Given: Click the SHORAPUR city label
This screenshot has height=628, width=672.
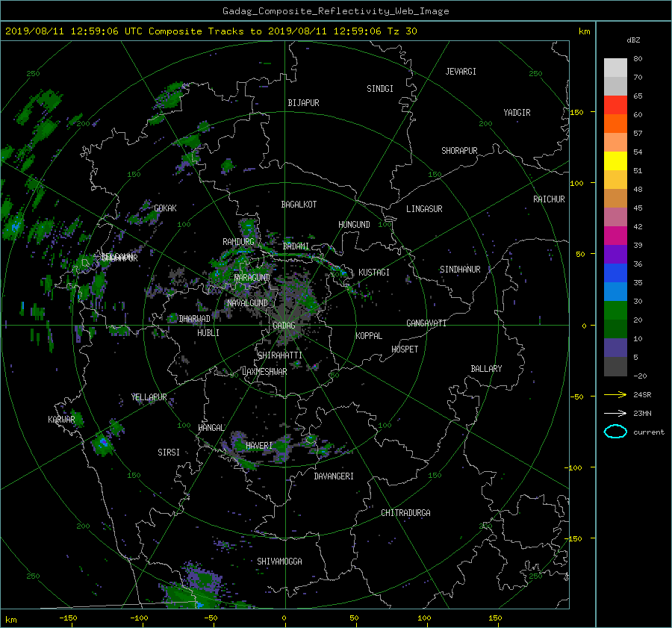Looking at the screenshot, I should click(x=459, y=151).
